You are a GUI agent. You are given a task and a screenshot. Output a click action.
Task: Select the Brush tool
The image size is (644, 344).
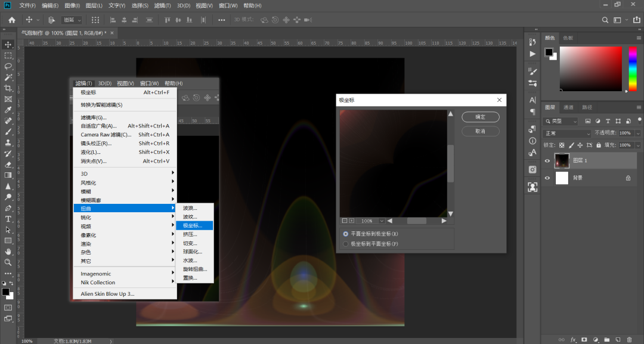point(8,131)
